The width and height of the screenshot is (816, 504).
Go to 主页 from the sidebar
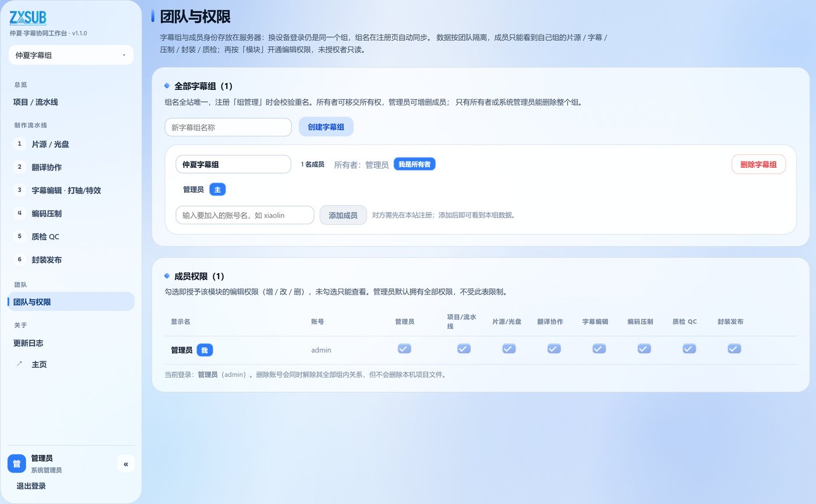tap(71, 364)
